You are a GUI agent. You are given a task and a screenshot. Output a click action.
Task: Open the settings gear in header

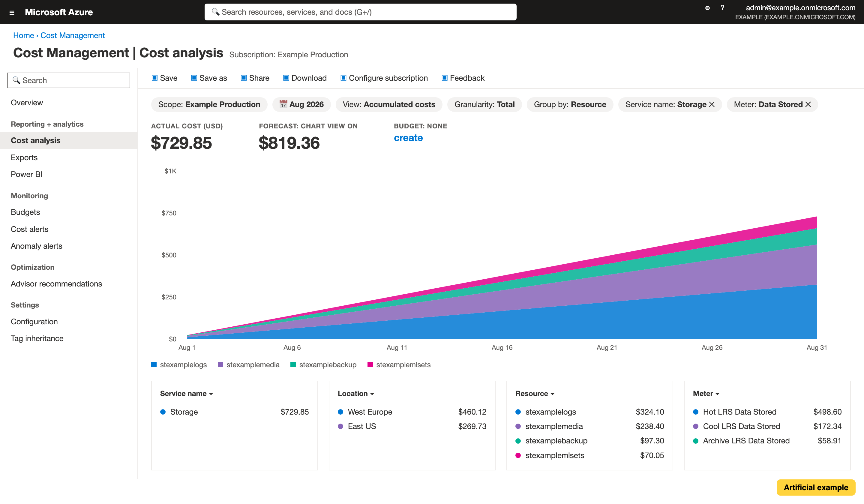(x=707, y=7)
